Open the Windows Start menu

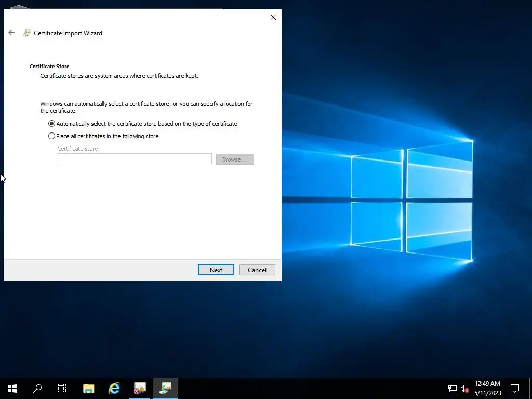click(x=12, y=389)
